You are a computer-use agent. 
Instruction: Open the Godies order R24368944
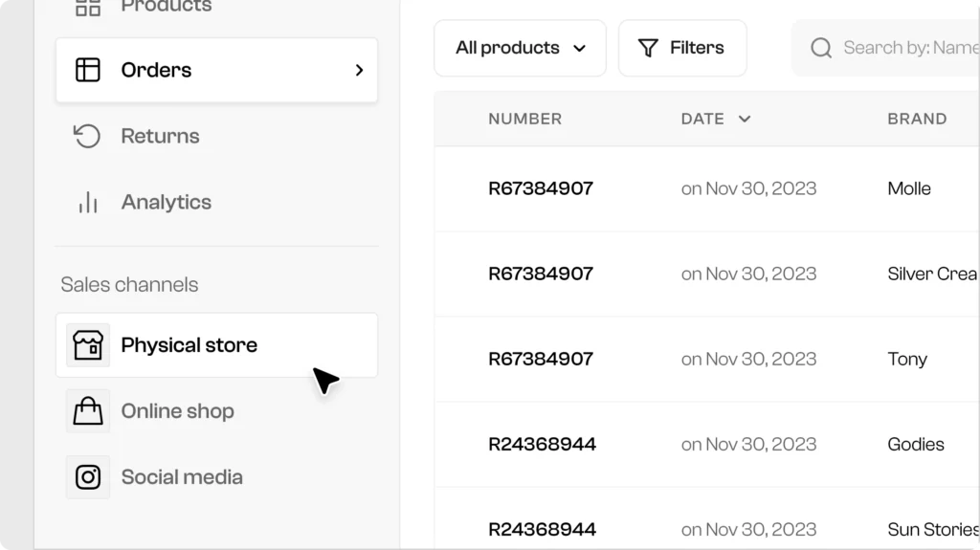pyautogui.click(x=542, y=444)
